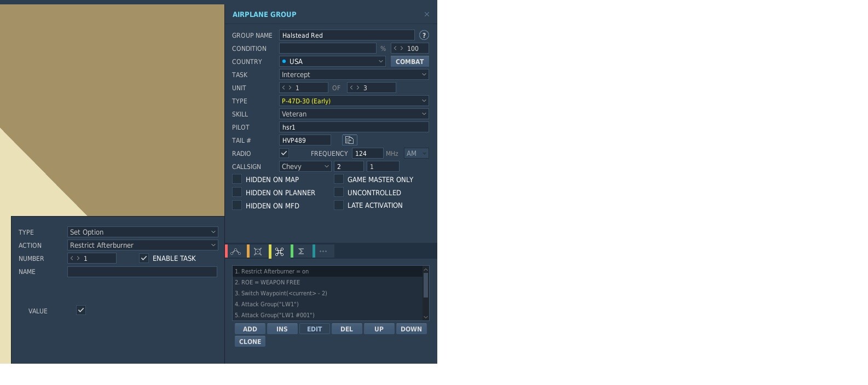
Task: Open the Payload tab with aircraft loadout icon
Action: [258, 252]
